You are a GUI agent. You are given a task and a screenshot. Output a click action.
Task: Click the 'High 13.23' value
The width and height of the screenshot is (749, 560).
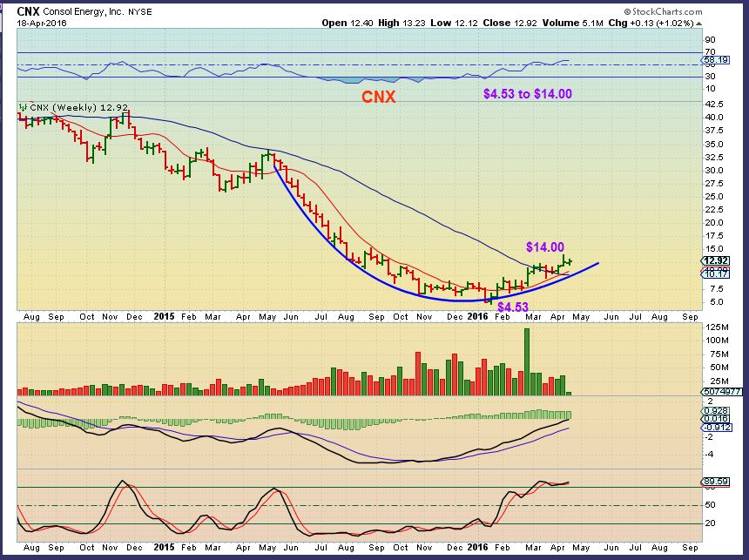coord(401,23)
